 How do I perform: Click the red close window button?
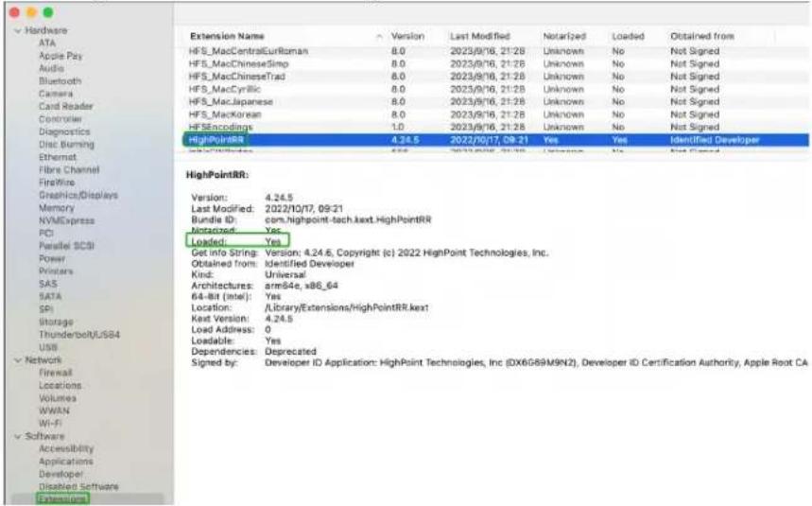pyautogui.click(x=14, y=12)
